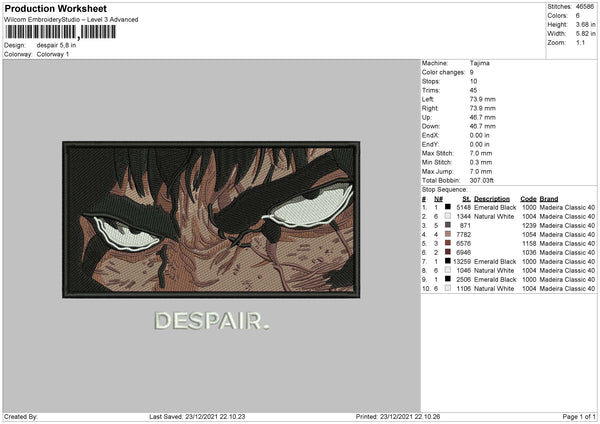Click the white swatch in stop row 2
This screenshot has height=424, width=600.
[448, 216]
